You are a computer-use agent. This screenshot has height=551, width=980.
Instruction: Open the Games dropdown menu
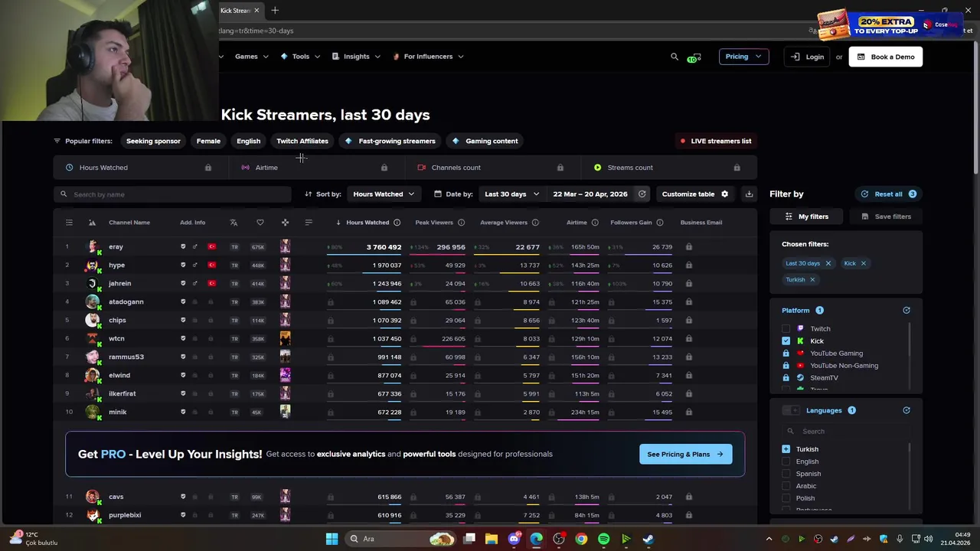coord(252,57)
